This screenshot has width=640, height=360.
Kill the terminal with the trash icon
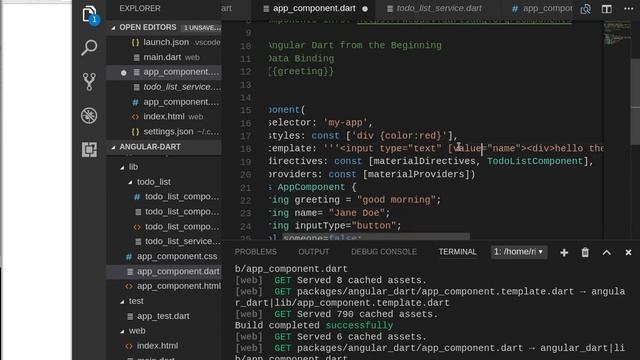click(x=585, y=253)
